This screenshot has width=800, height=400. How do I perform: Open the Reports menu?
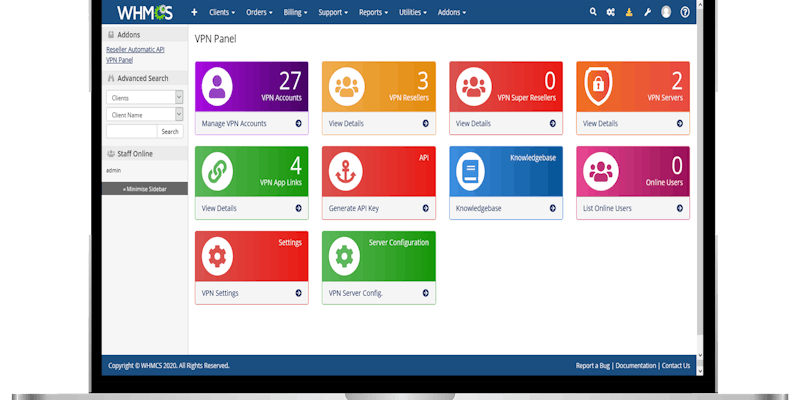[x=373, y=12]
